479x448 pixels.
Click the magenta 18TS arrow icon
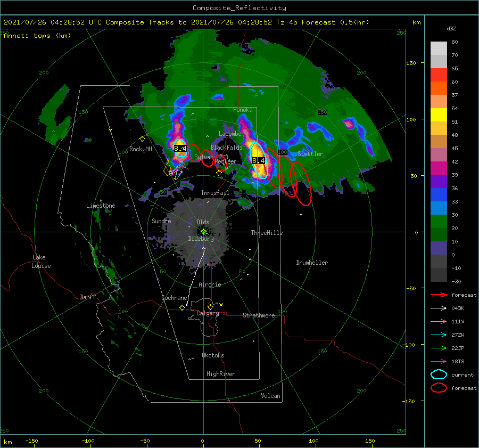tap(439, 362)
